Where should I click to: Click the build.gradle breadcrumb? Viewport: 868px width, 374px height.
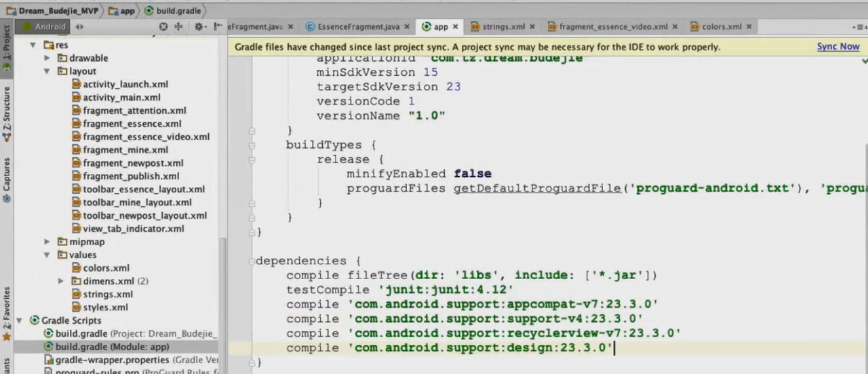click(173, 11)
